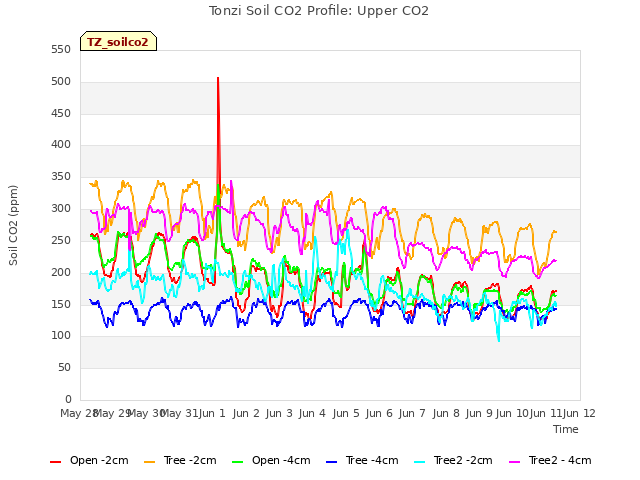Click the 450 y-axis tick value
This screenshot has height=480, width=640.
click(x=61, y=113)
